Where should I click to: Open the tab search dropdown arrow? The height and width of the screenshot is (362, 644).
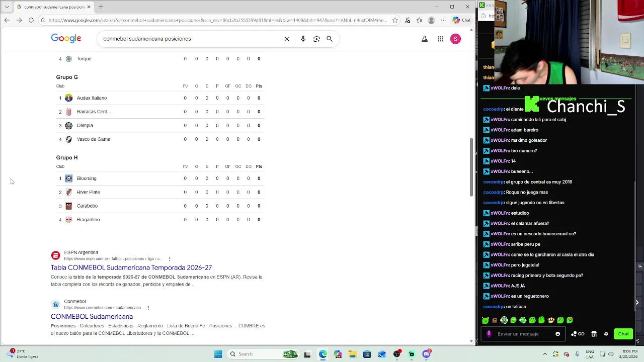(x=7, y=7)
